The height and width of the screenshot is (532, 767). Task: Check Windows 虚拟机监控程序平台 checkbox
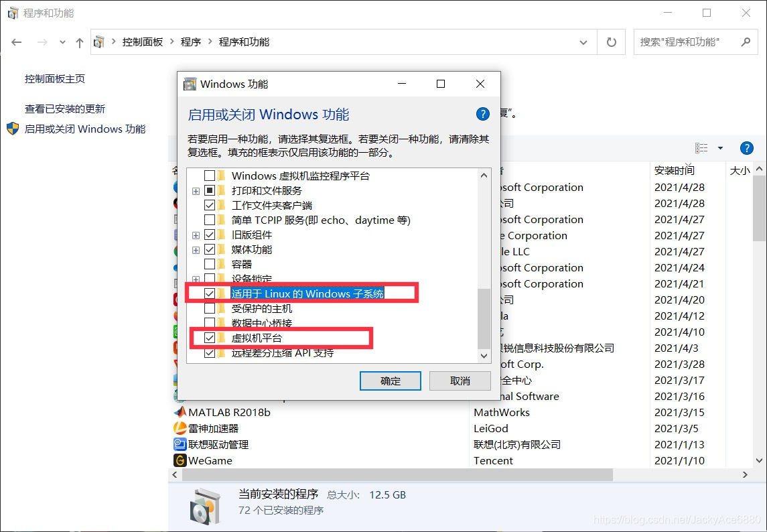point(210,176)
